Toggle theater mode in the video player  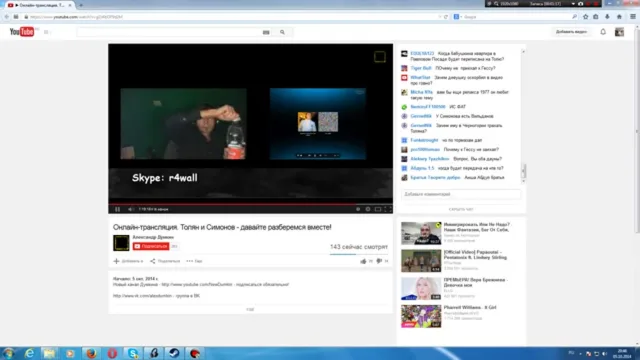(x=378, y=209)
